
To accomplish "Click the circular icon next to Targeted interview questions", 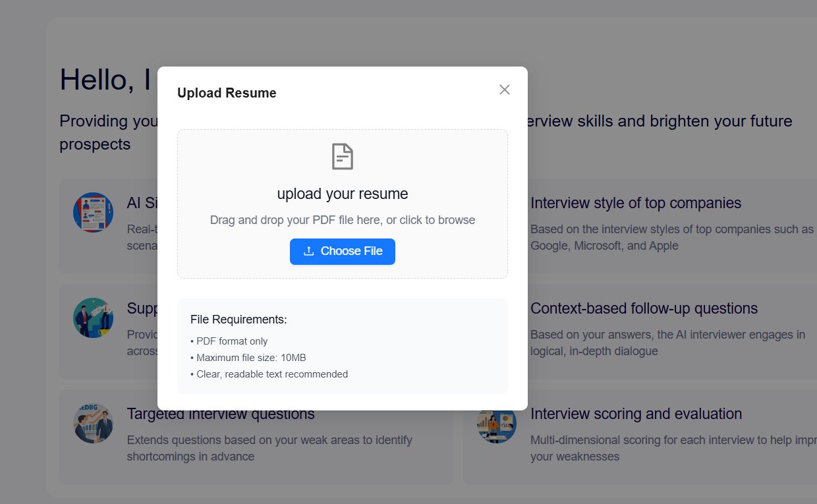I will point(93,423).
